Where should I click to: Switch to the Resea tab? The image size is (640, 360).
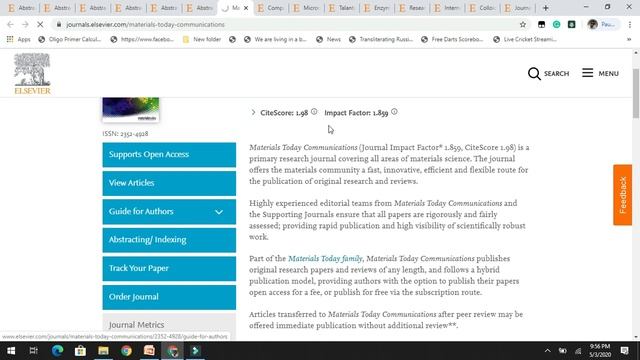pos(412,8)
